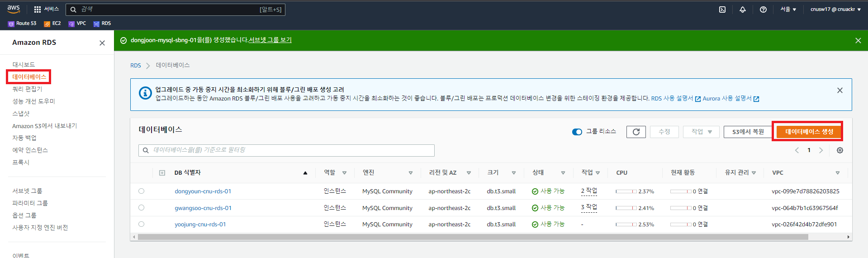
Task: Go to previous page of databases
Action: click(797, 150)
